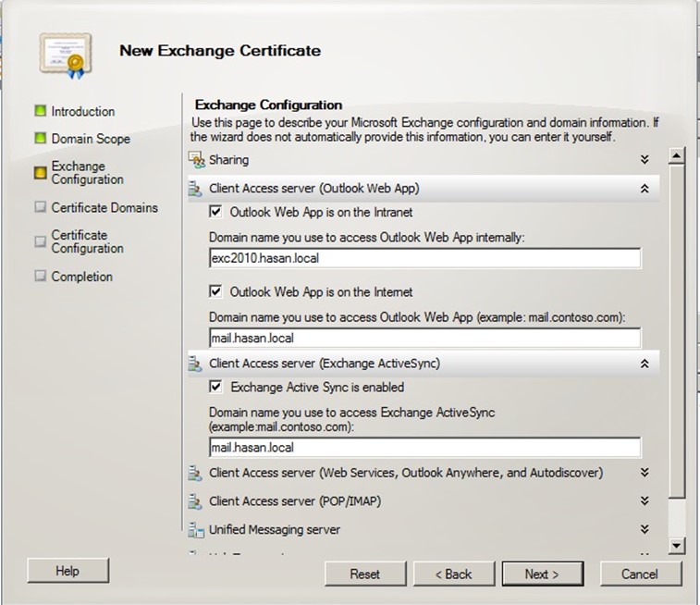Select the Domain Scope wizard step
Image resolution: width=700 pixels, height=605 pixels.
[x=90, y=139]
